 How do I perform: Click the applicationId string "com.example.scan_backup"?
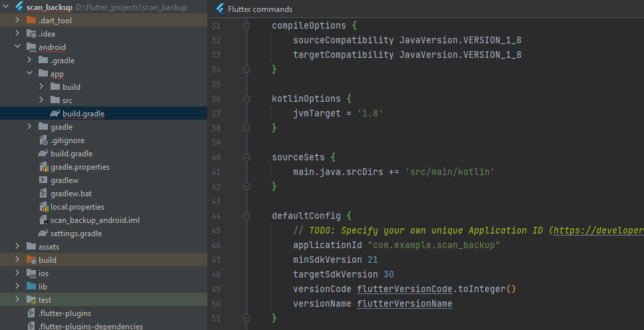[434, 246]
